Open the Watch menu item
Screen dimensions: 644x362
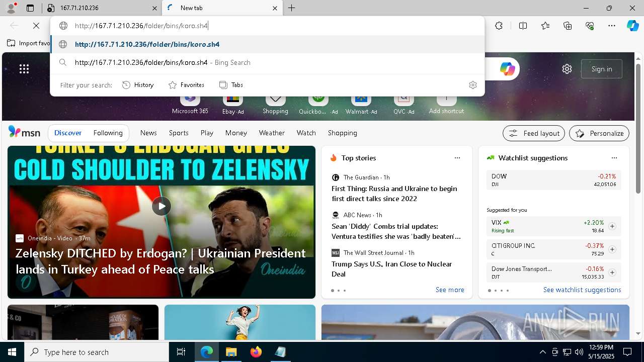tap(306, 133)
